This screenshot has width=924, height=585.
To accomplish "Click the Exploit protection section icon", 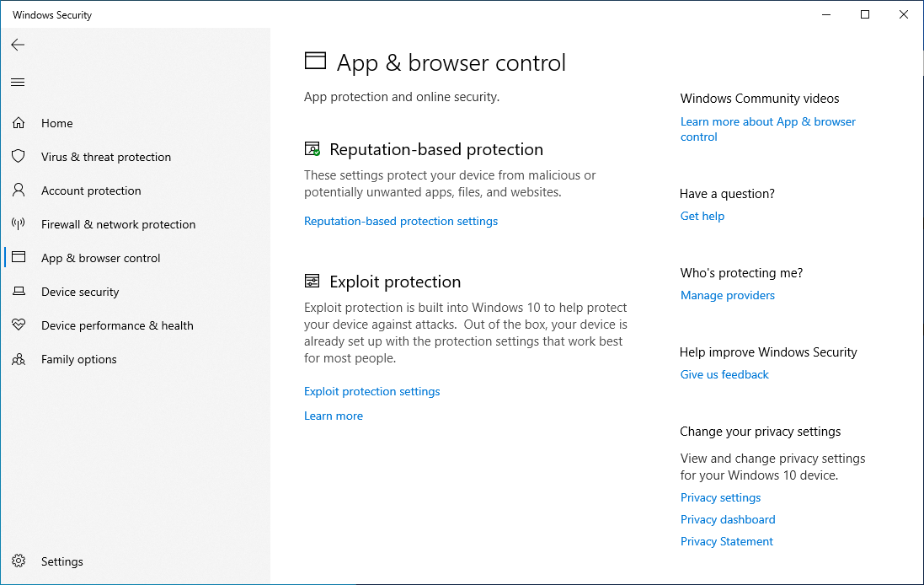I will click(312, 282).
